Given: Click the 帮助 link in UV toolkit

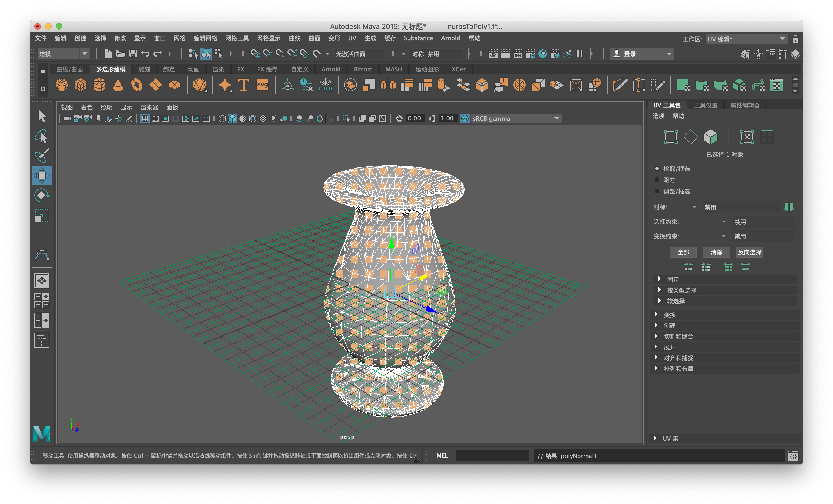Looking at the screenshot, I should click(x=678, y=116).
